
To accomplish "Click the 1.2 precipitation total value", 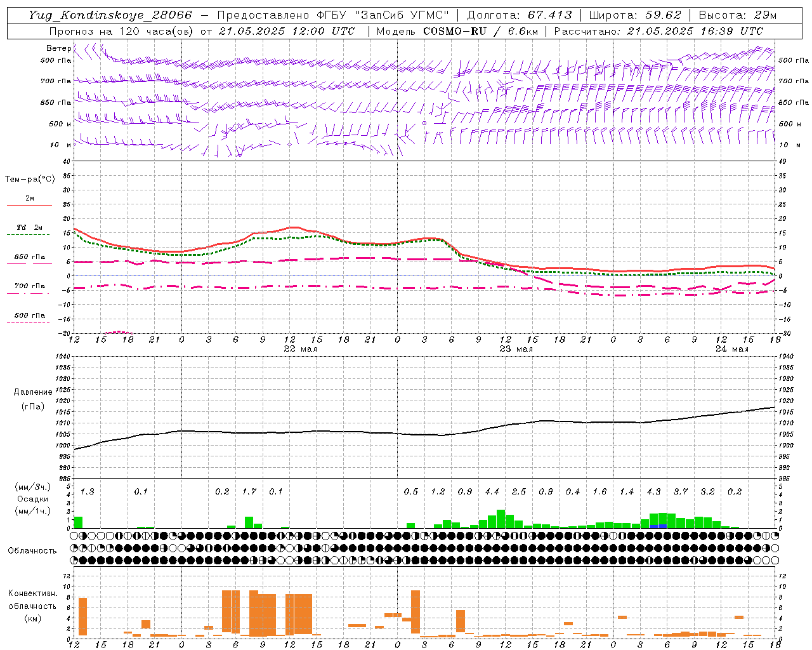I will (438, 491).
